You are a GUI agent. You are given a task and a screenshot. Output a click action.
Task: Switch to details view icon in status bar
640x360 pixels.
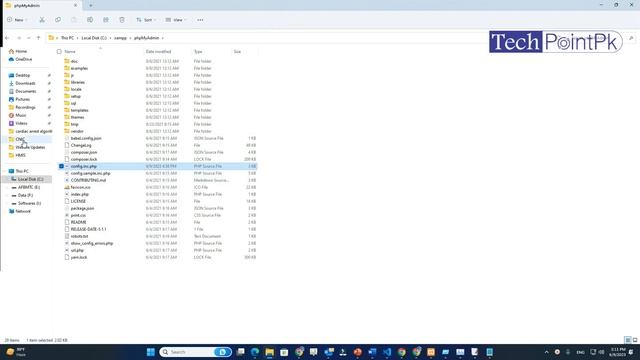point(628,340)
